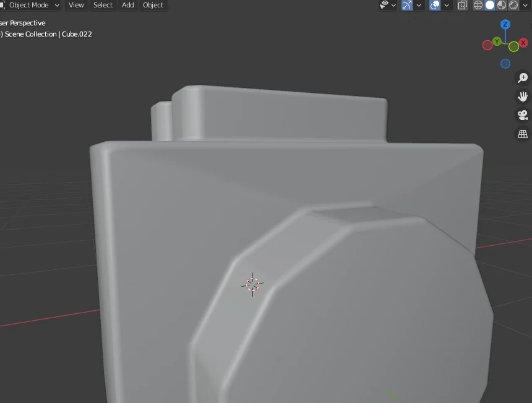Toggle the viewport overlays button
Viewport: 532px width, 403px height.
[435, 5]
